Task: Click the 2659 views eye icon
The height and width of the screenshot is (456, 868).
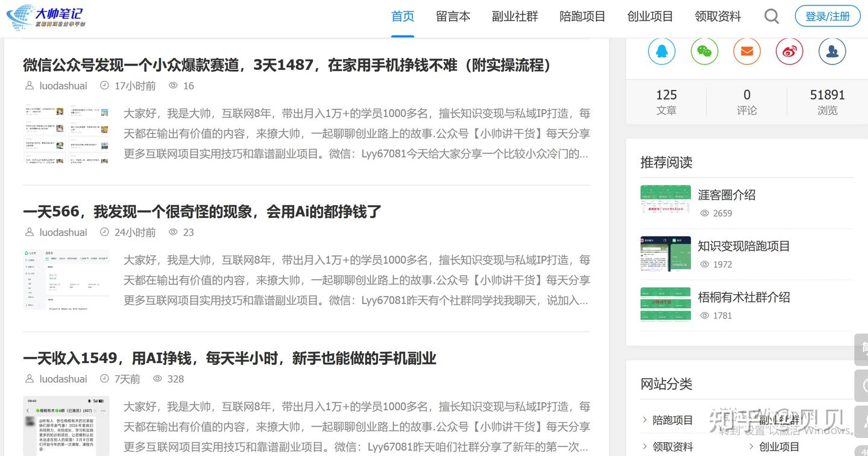Action: [705, 213]
